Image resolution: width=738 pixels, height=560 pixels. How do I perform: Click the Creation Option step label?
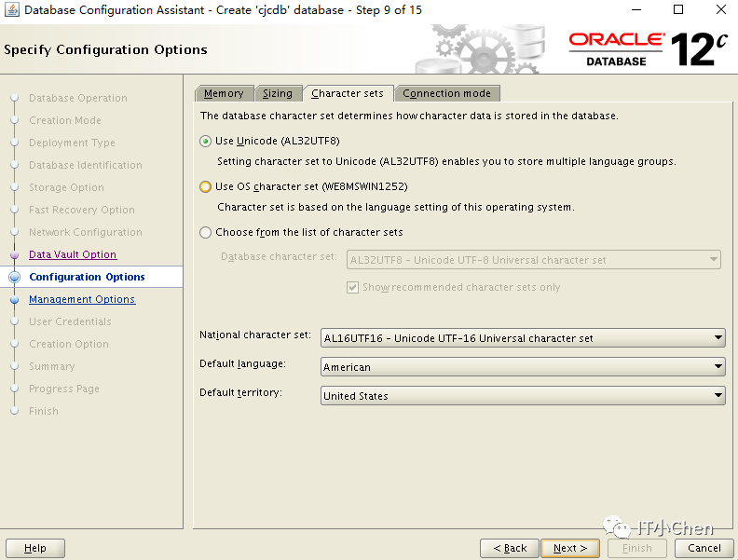69,344
